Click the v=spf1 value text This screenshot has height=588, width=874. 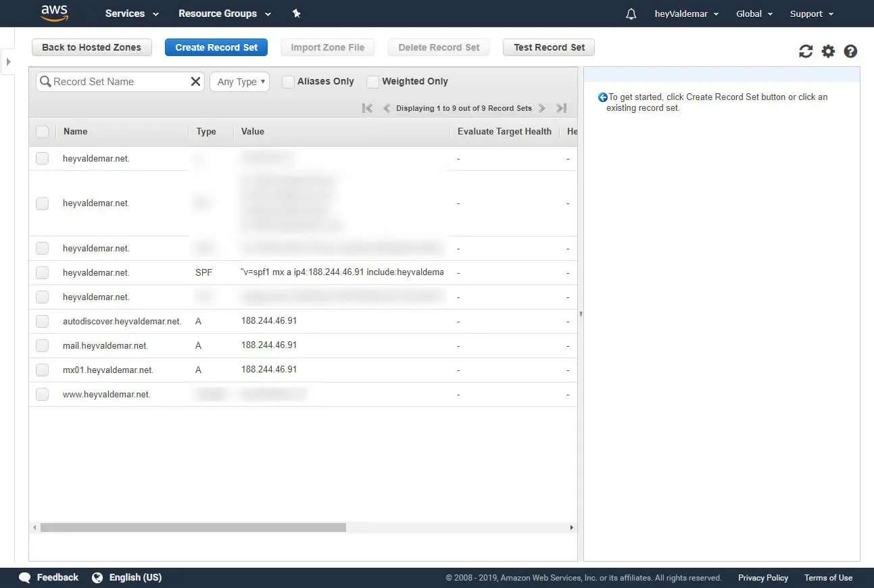(342, 272)
